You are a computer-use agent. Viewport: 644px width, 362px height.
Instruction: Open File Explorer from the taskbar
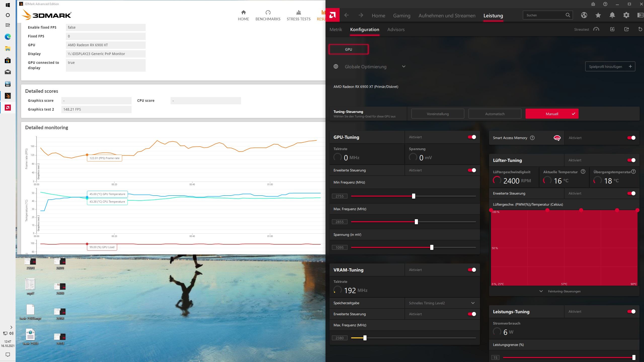click(8, 49)
